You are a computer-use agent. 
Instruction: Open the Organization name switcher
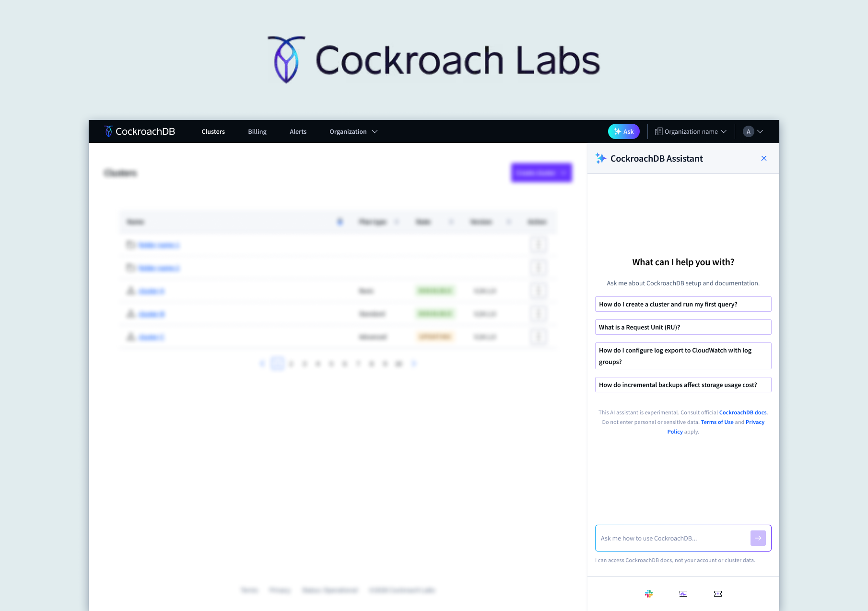[691, 131]
